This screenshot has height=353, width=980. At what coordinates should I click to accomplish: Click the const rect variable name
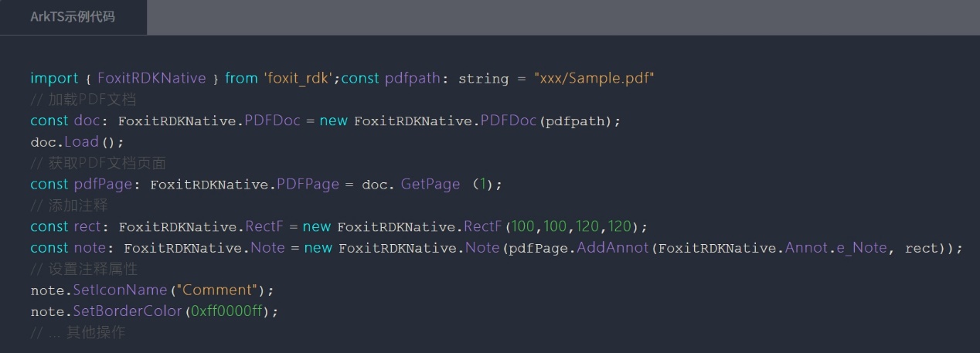(88, 227)
